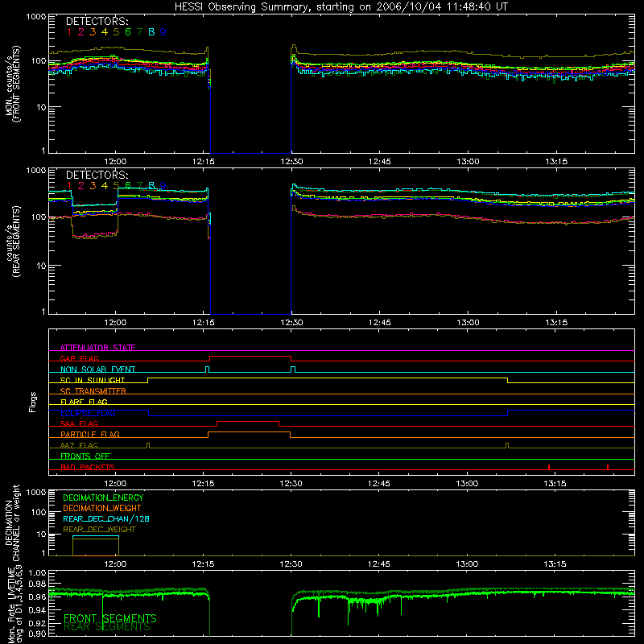Click the REAR_DEC_WEIGHT legend entry
Viewport: 644px width, 644px height.
[99, 530]
